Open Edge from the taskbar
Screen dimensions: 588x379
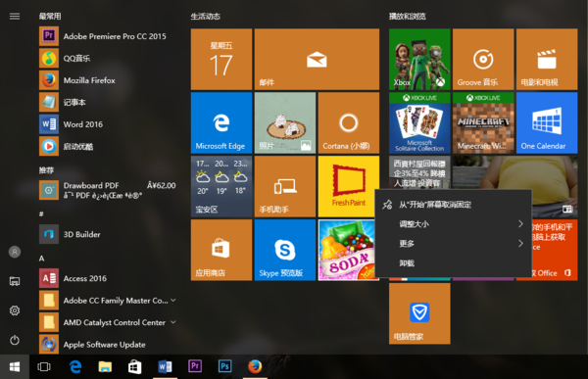pyautogui.click(x=75, y=367)
